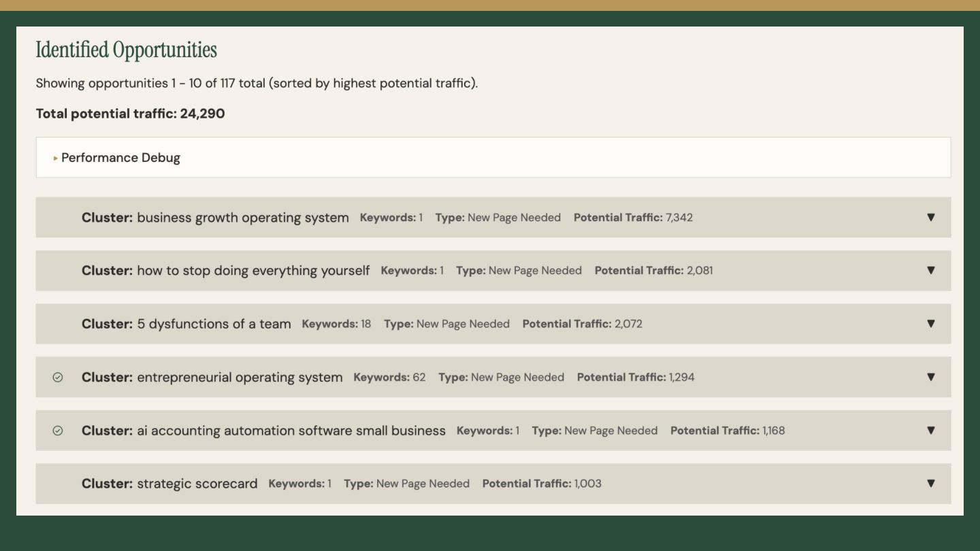
Task: Expand the business growth operating system arrow
Action: (930, 218)
